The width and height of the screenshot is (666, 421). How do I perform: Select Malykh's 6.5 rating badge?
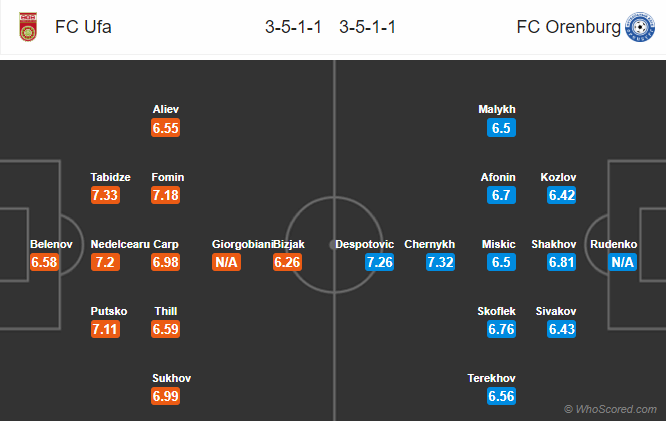(501, 128)
